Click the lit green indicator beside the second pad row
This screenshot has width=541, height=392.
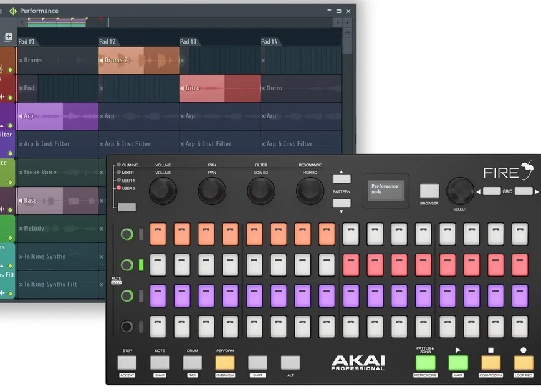click(141, 265)
